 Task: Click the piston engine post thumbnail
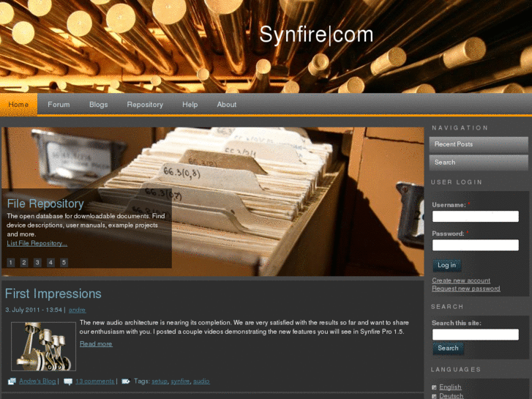pyautogui.click(x=43, y=346)
